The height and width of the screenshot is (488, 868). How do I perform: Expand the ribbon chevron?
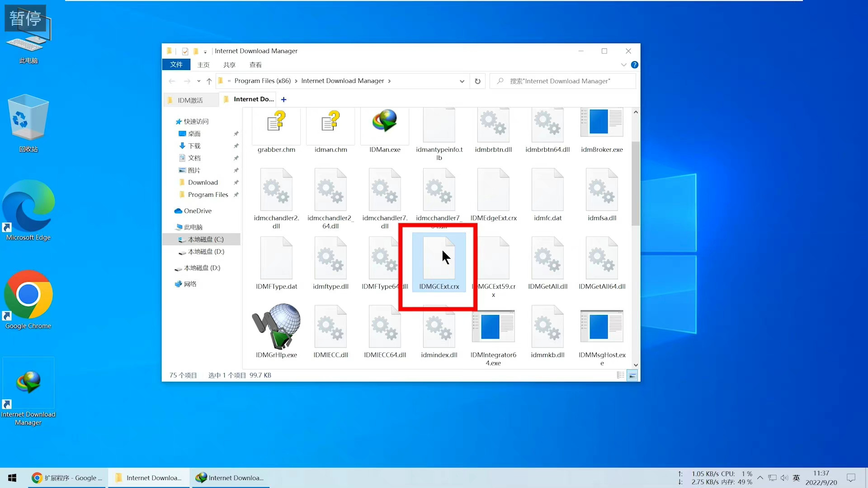tap(623, 65)
